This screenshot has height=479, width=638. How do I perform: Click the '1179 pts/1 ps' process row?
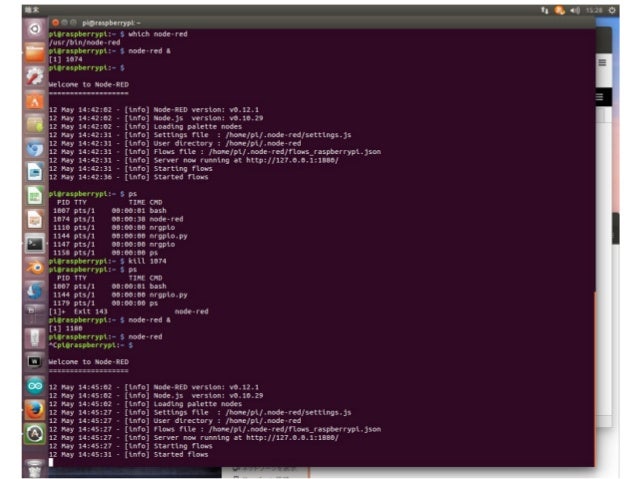click(x=105, y=303)
